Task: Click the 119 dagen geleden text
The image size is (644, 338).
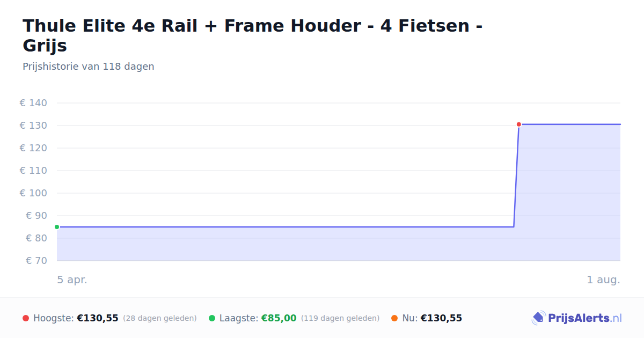Action: click(x=340, y=318)
